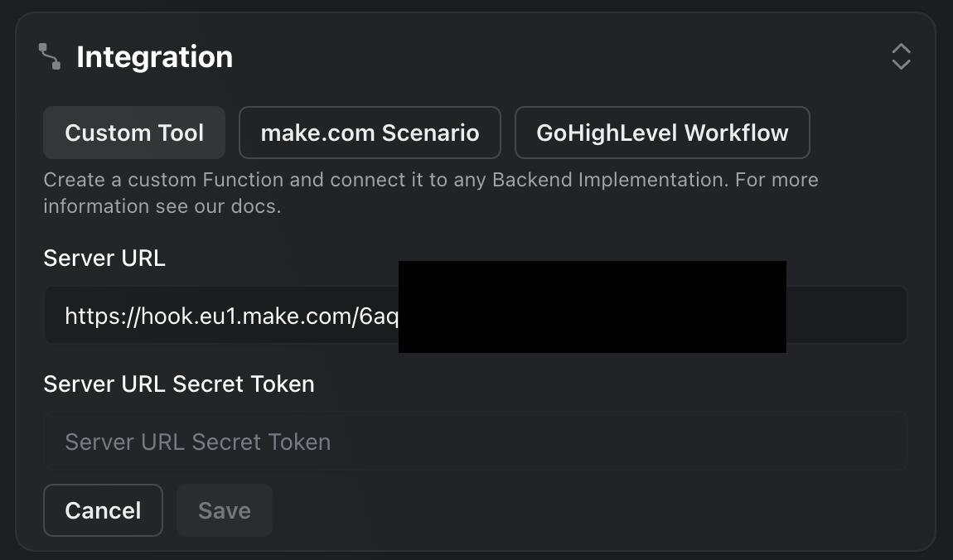The height and width of the screenshot is (560, 953).
Task: Focus the Server URL Secret Token field
Action: pyautogui.click(x=476, y=441)
